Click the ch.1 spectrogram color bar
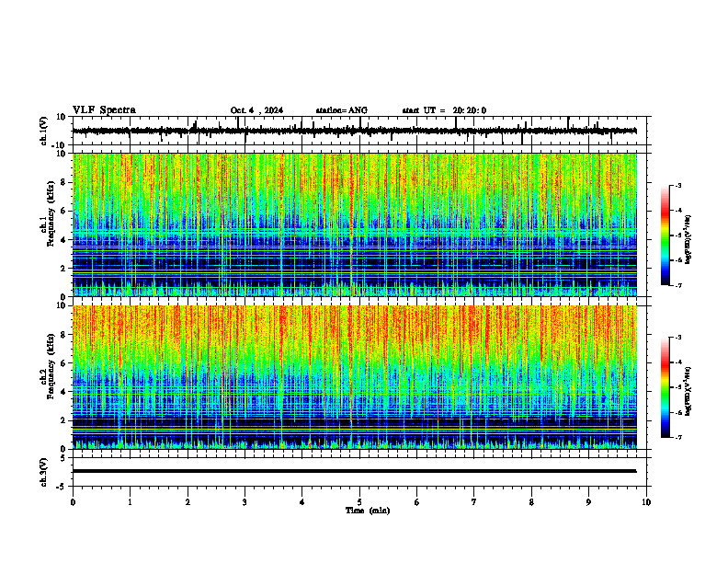This screenshot has height=563, width=728. pos(665,236)
